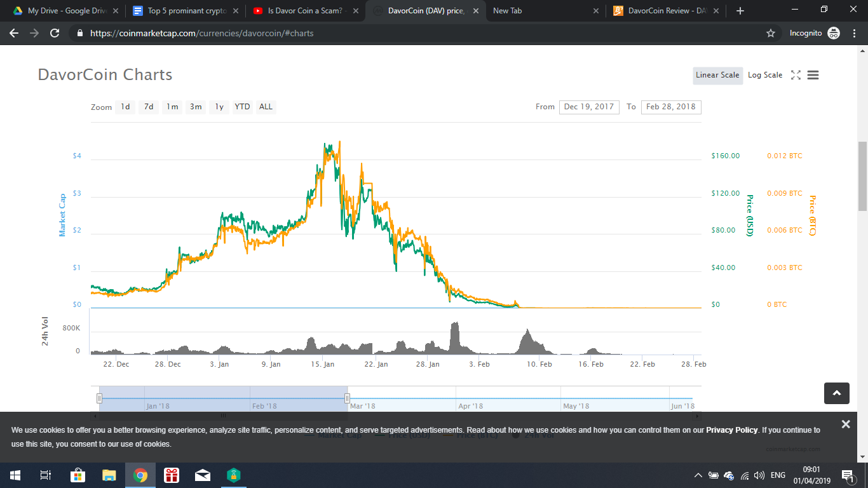
Task: Open the clock and calendar flyout
Action: 811,475
